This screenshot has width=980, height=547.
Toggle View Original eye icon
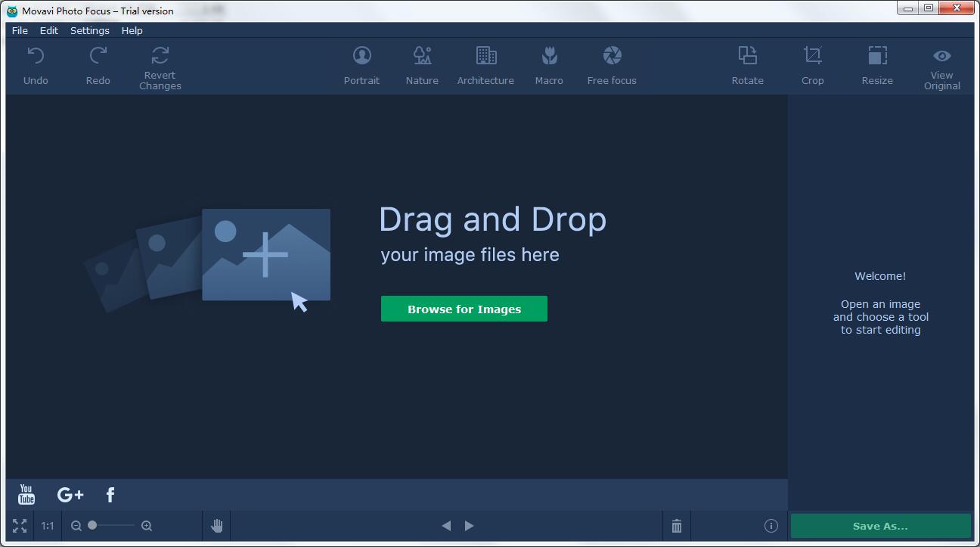(941, 56)
